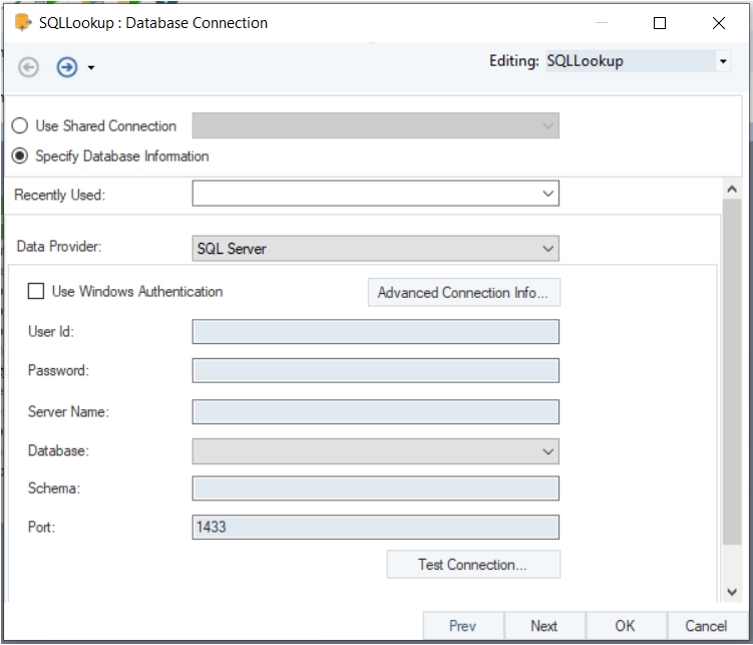Screen dimensions: 753x645
Task: Maximize the Database Connection window
Action: (660, 23)
